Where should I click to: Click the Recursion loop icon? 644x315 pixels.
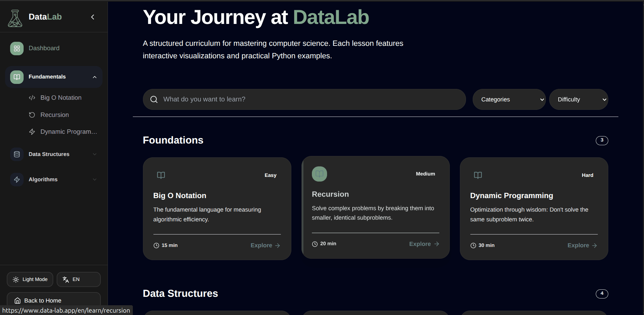tap(32, 115)
